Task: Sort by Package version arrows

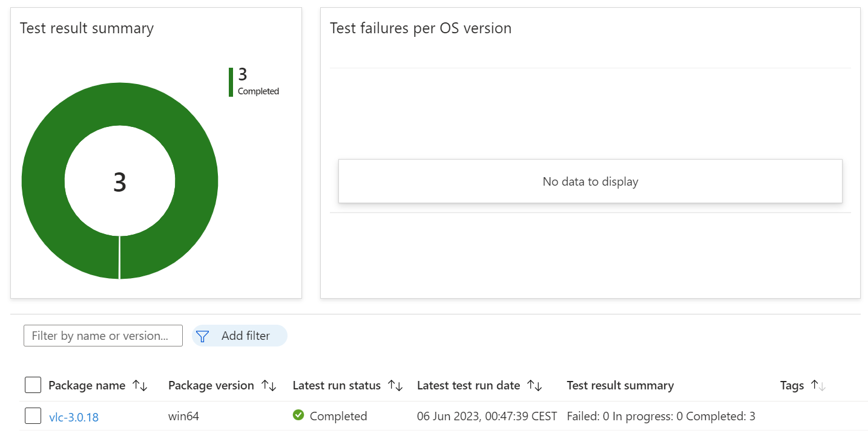Action: (269, 386)
